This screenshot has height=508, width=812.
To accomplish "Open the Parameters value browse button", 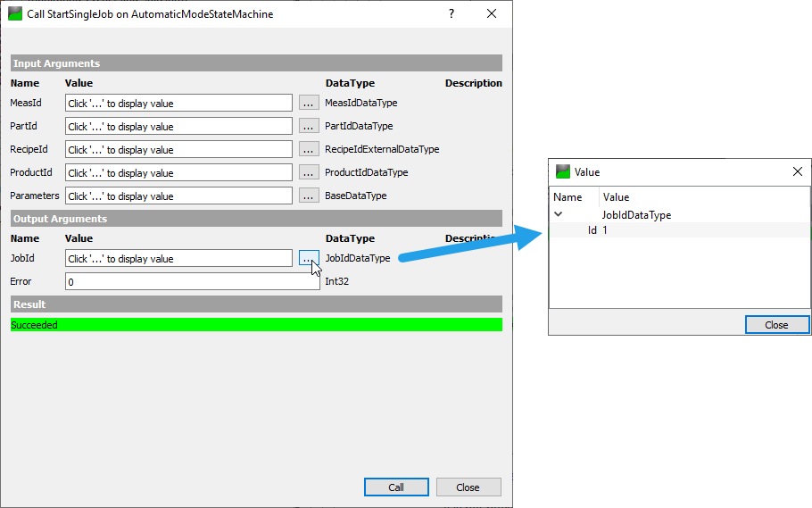I will click(x=309, y=196).
